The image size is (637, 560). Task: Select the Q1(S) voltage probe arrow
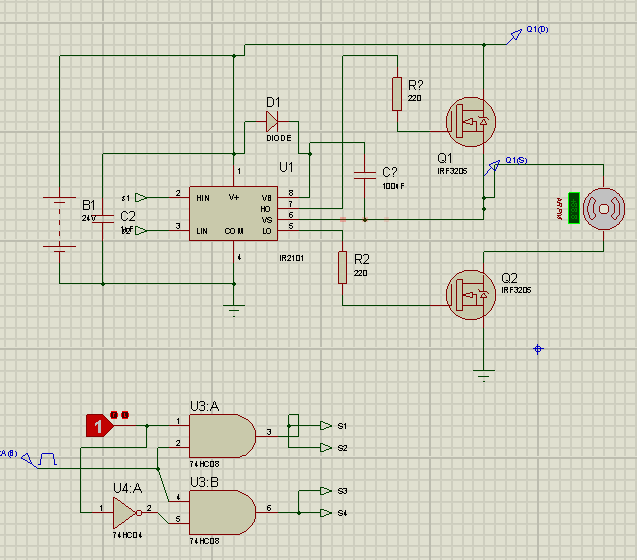[x=492, y=168]
